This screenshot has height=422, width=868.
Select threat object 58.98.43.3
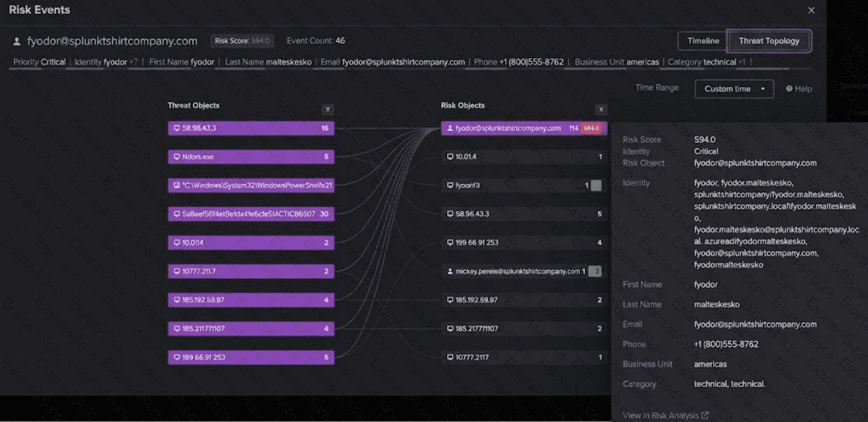[251, 128]
